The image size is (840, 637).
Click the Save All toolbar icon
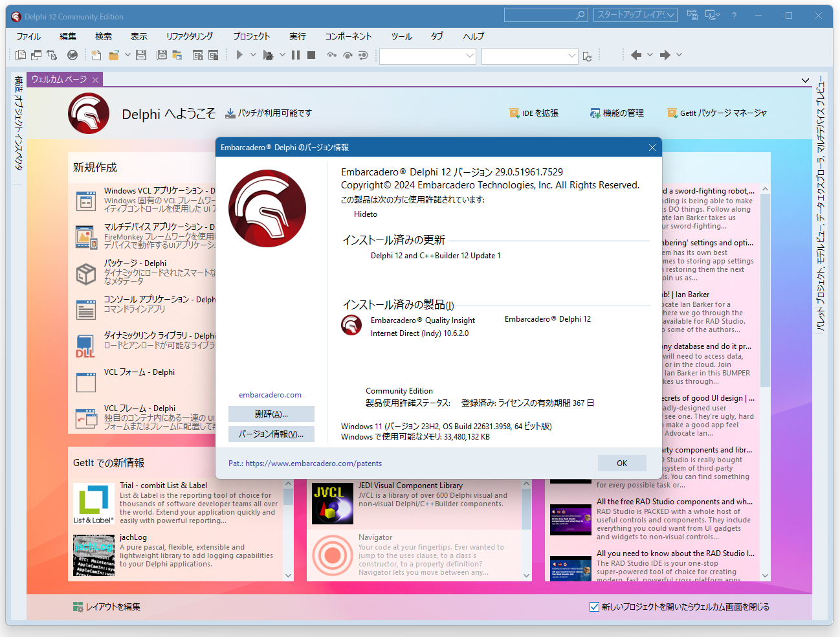click(161, 55)
